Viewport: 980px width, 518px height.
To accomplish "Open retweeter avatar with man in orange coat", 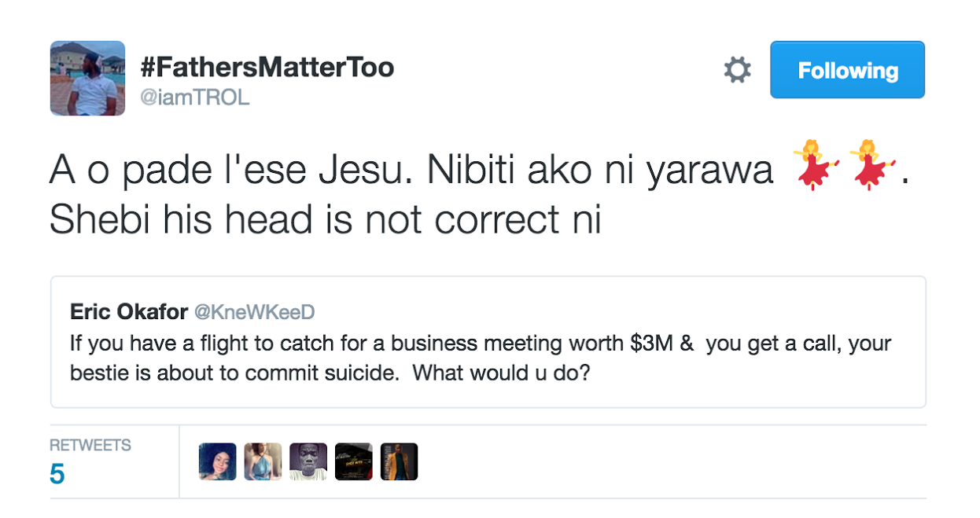I will point(399,462).
